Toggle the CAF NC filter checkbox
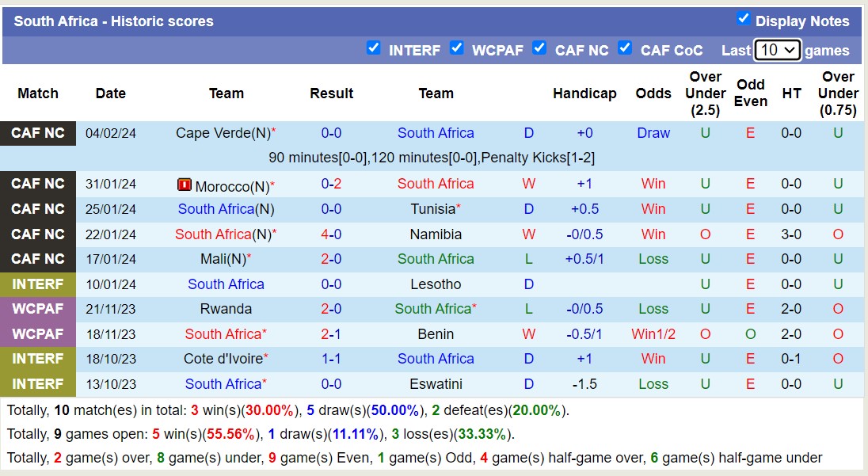 click(539, 48)
